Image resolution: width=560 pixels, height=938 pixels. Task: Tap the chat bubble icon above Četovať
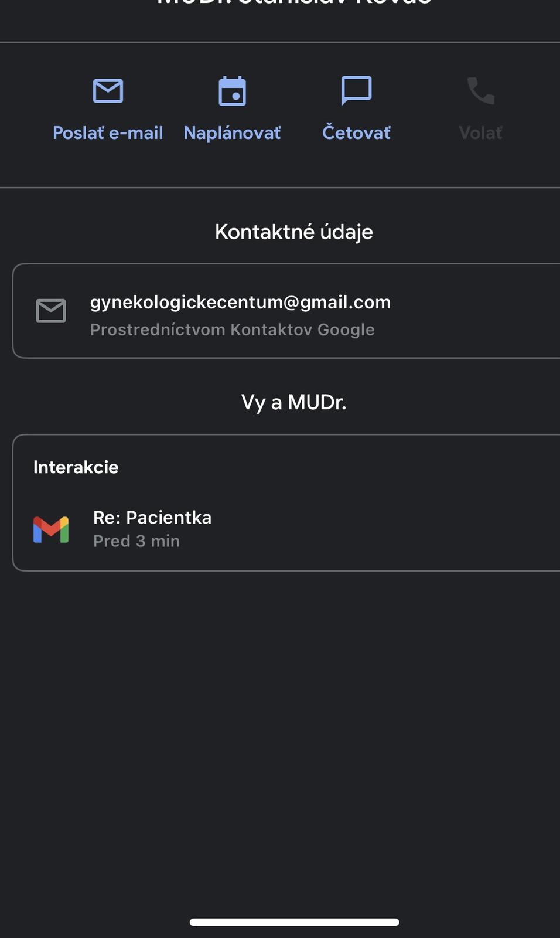coord(356,90)
